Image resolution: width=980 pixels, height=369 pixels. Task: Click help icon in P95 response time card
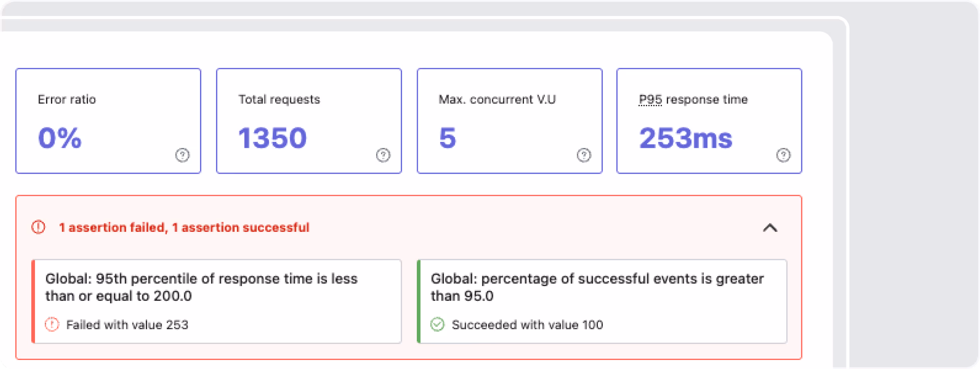click(783, 155)
